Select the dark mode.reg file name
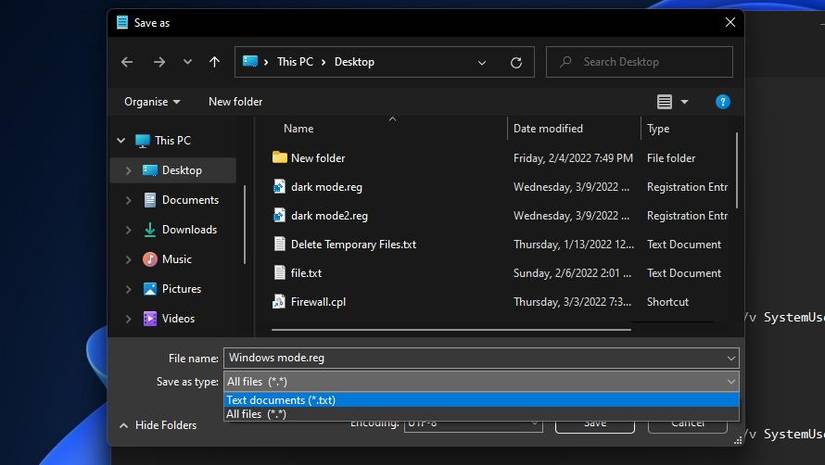Screen dimensions: 825x465 326,187
